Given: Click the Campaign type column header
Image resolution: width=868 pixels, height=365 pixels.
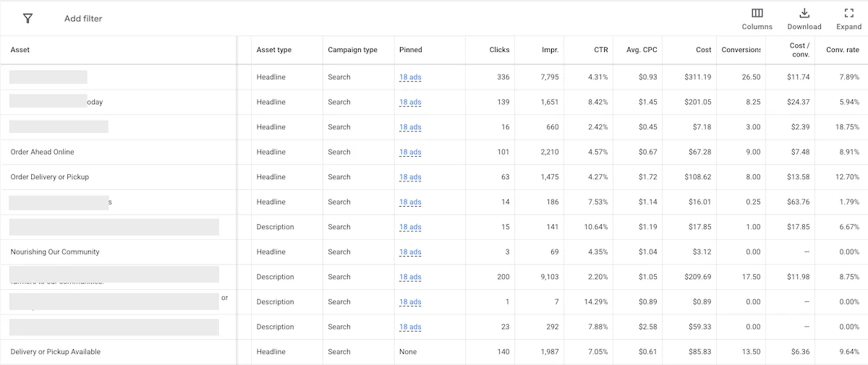Looking at the screenshot, I should tap(353, 50).
